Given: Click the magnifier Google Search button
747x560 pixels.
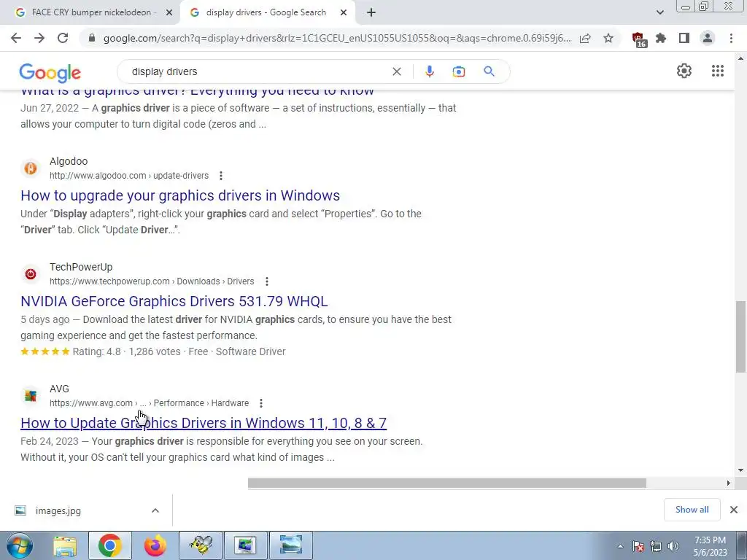Looking at the screenshot, I should click(x=489, y=71).
